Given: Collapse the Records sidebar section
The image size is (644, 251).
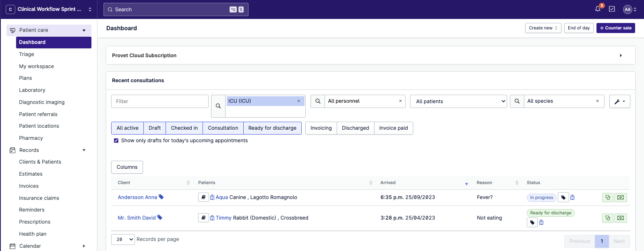Looking at the screenshot, I should tap(84, 150).
